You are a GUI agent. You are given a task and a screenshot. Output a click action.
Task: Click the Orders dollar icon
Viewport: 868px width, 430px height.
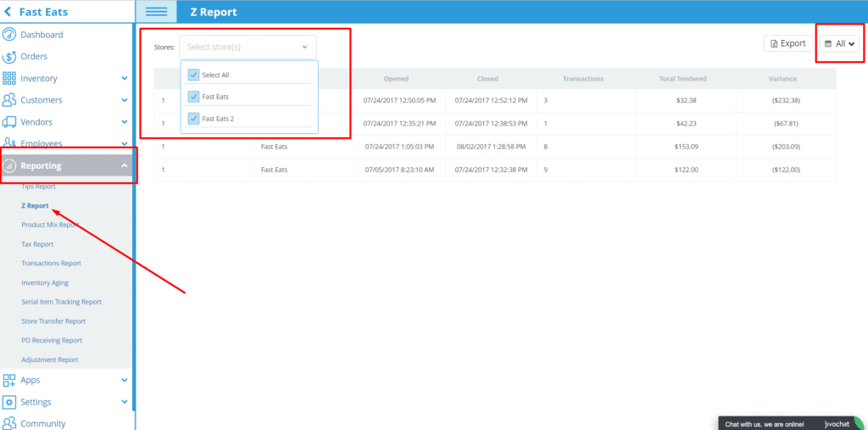pos(8,57)
